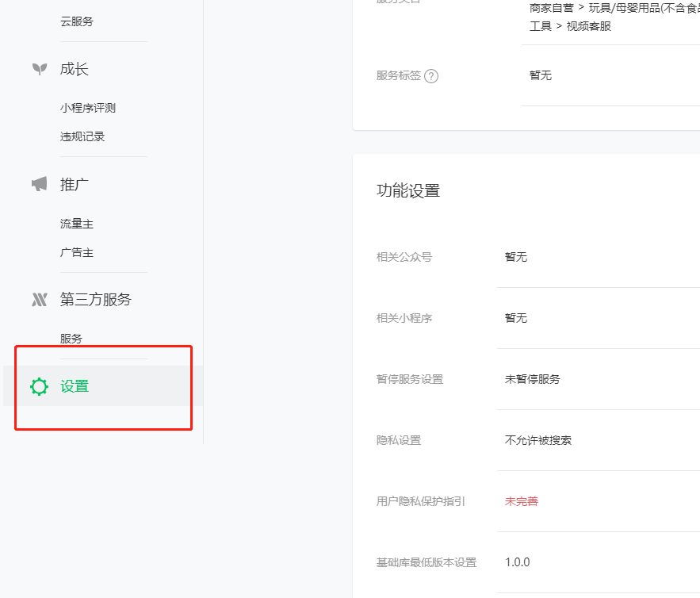Select 流量主 under 推广
This screenshot has width=700, height=598.
coord(77,224)
